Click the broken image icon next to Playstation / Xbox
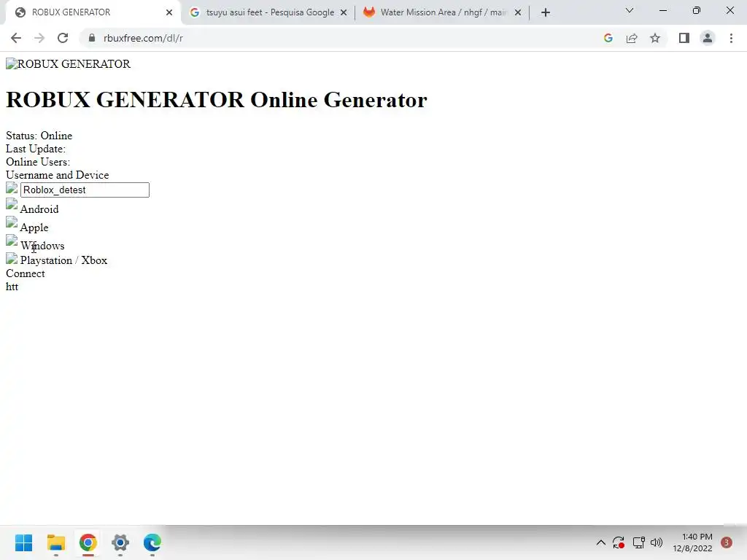 click(x=12, y=259)
